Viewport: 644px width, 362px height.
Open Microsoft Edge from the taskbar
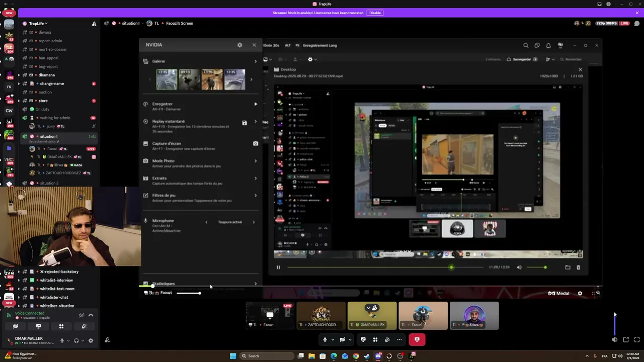coord(334,356)
